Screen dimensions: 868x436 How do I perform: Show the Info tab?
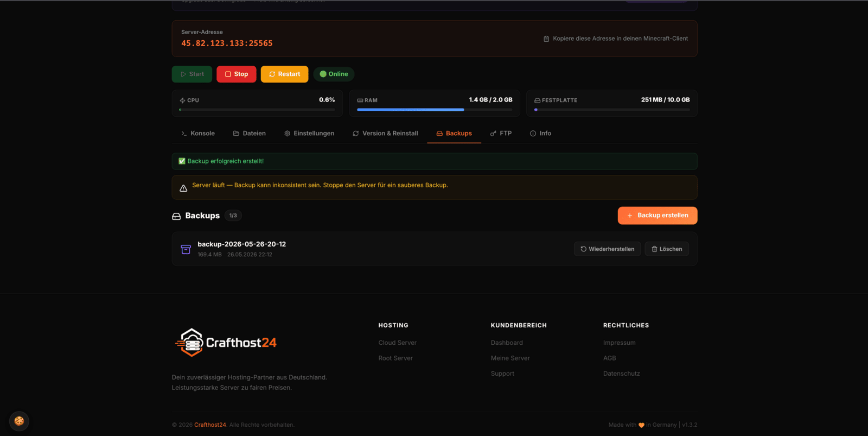(540, 134)
